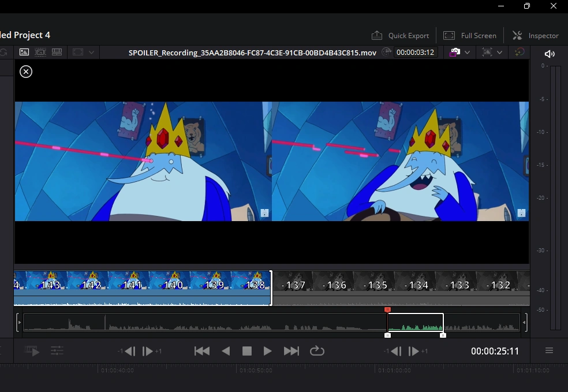Screen dimensions: 568x392
Task: Click the camera bypass/mute icon
Action: (455, 52)
